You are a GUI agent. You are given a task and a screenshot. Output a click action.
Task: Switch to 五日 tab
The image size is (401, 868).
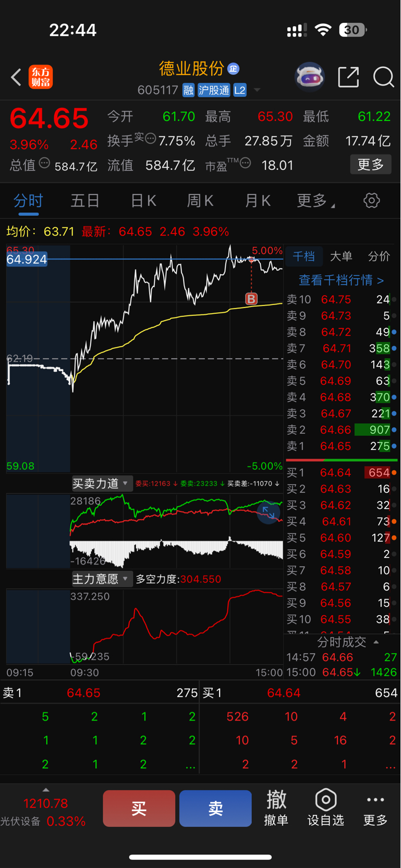pos(85,201)
